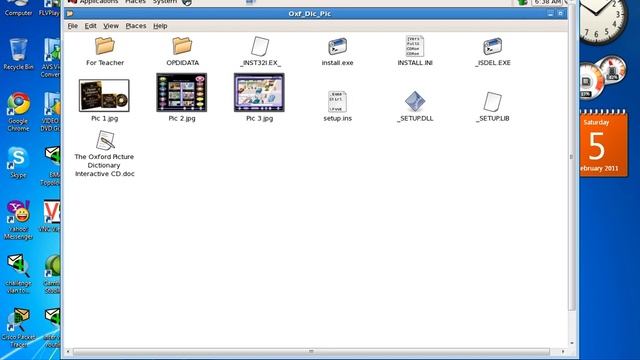Viewport: 640px width, 360px height.
Task: Select the _INST32I.EX_ file icon
Action: [260, 46]
